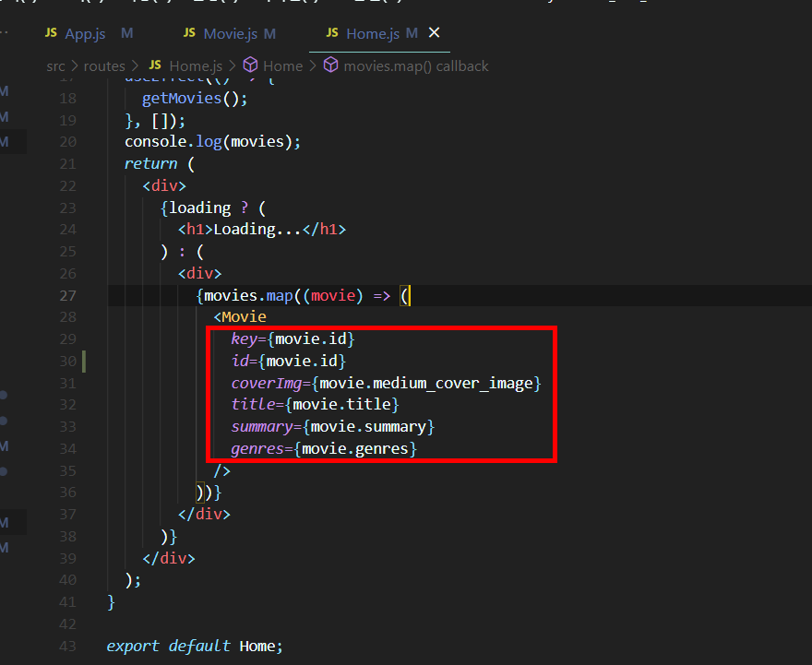Click export default Home statement

[195, 647]
